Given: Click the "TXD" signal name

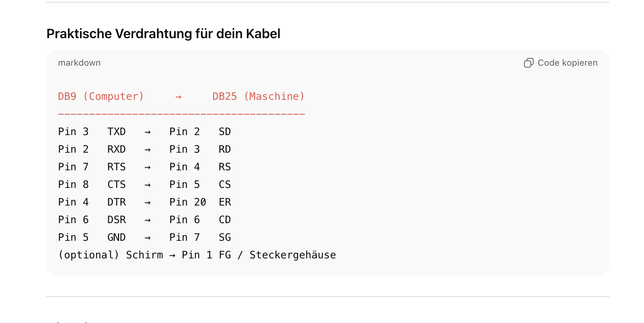Looking at the screenshot, I should pyautogui.click(x=116, y=132).
